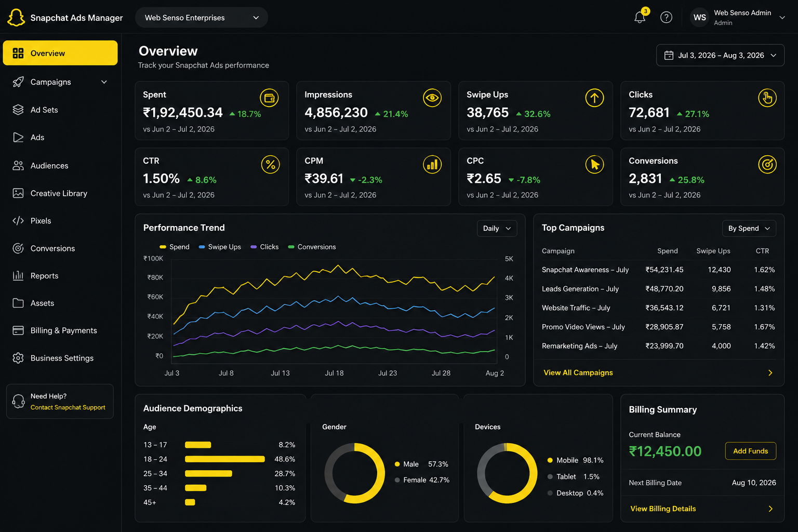The height and width of the screenshot is (532, 798).
Task: Click the wallet icon on Spent card
Action: (x=269, y=98)
